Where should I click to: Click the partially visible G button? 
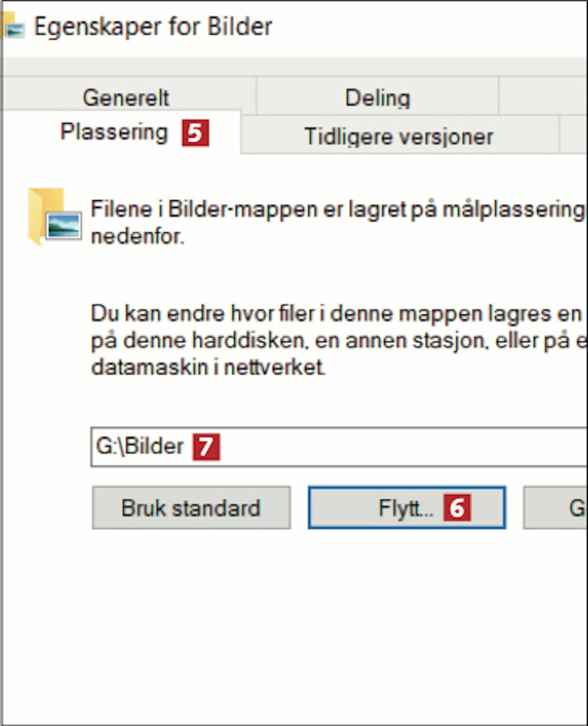point(557,508)
